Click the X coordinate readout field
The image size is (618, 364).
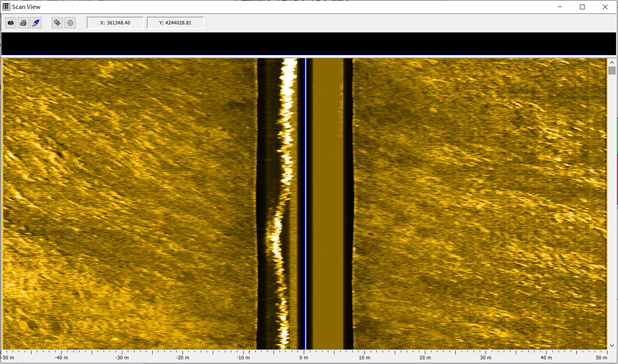115,23
